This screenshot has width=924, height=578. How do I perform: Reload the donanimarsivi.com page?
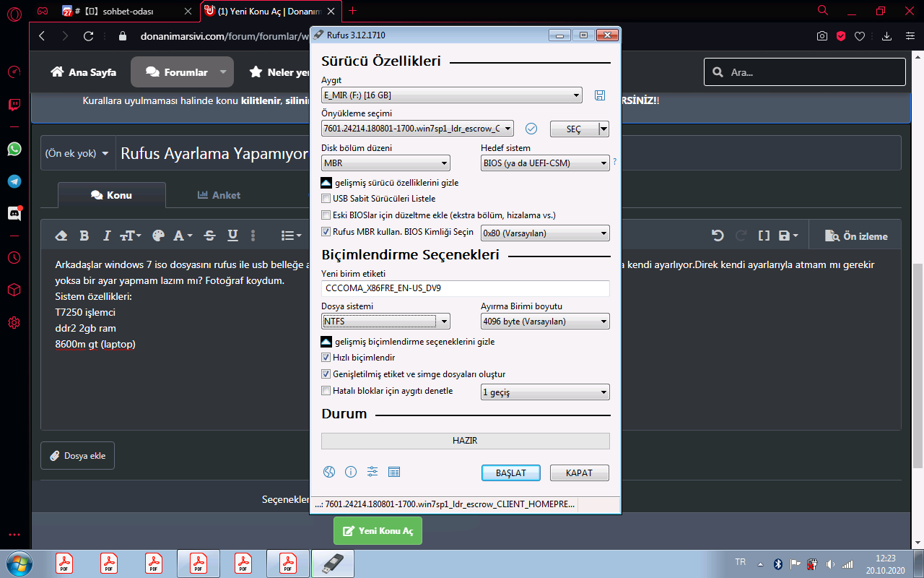89,36
